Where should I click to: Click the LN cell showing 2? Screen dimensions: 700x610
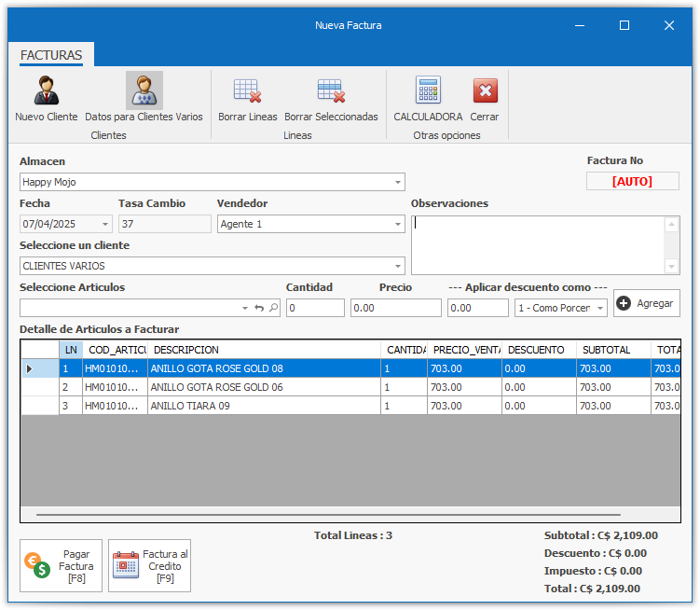(x=71, y=387)
